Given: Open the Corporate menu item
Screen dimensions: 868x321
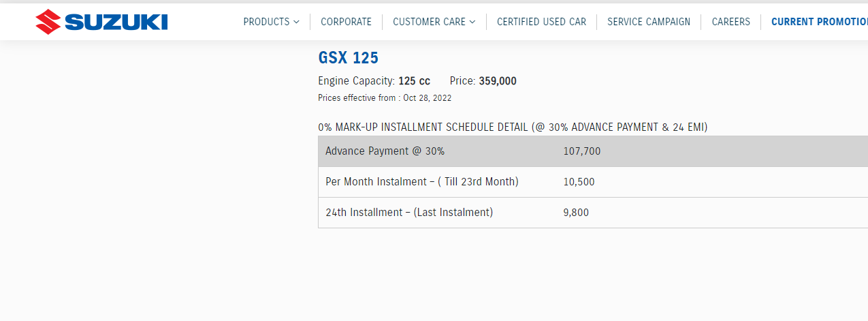Looking at the screenshot, I should (346, 22).
